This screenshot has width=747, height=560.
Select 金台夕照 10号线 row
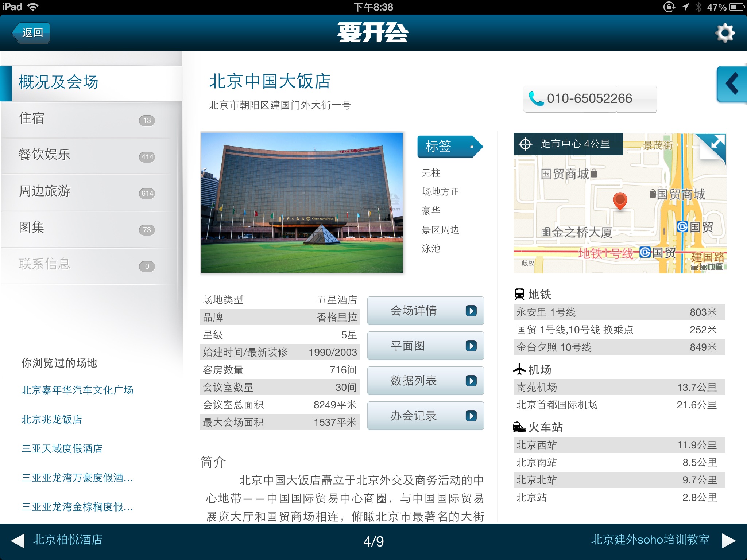[619, 347]
